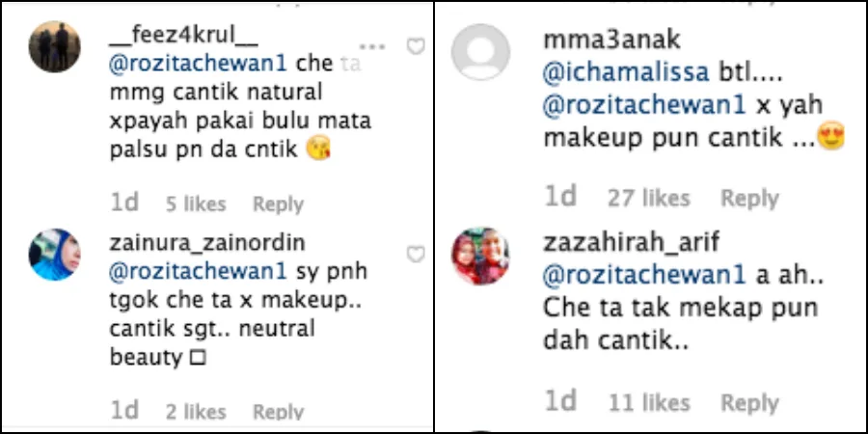868x434 pixels.
Task: View the 27 likes on mma3anak's comment
Action: 649,198
